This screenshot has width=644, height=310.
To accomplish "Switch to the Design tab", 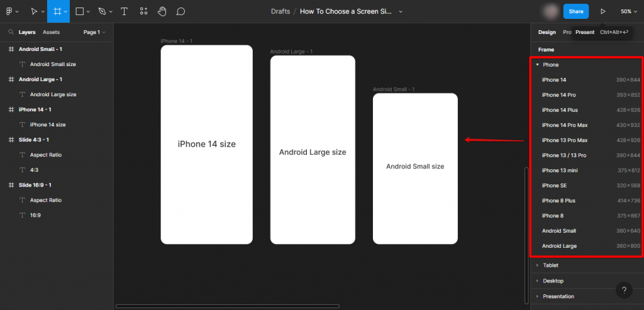I will pos(547,32).
